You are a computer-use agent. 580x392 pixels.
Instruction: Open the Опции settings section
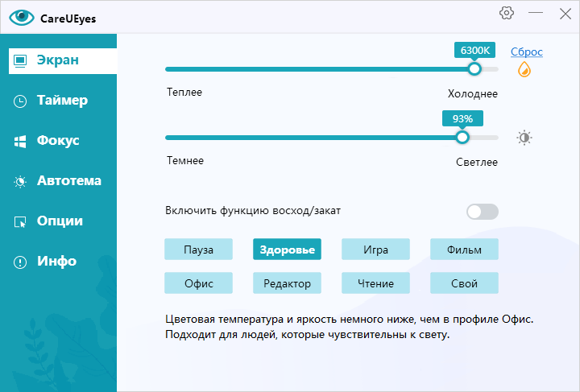58,221
